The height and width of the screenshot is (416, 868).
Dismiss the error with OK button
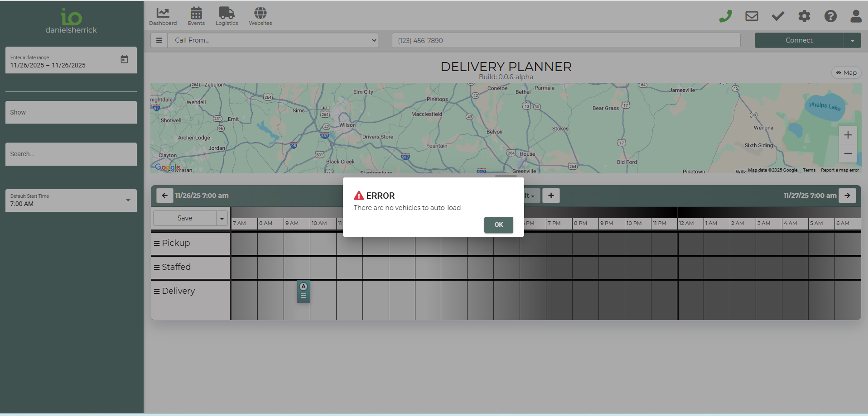pos(498,225)
